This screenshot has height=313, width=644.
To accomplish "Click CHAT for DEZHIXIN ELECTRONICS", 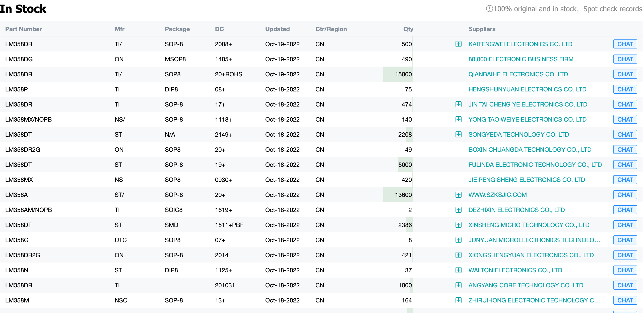I will pos(625,210).
